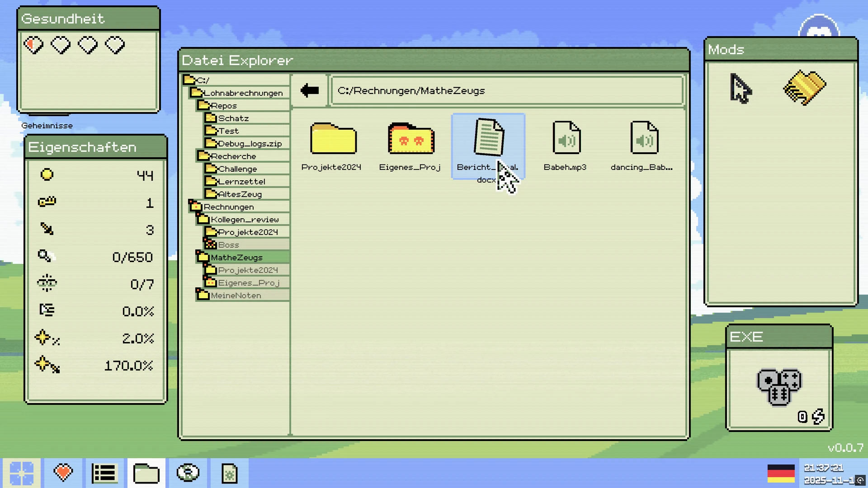Expand the Recherche tree folder
The width and height of the screenshot is (868, 488).
[233, 156]
